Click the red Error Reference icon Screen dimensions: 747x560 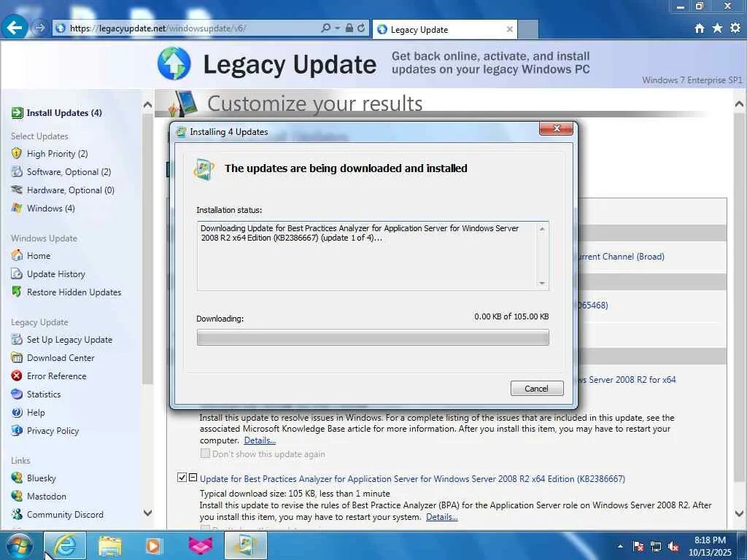pyautogui.click(x=17, y=376)
